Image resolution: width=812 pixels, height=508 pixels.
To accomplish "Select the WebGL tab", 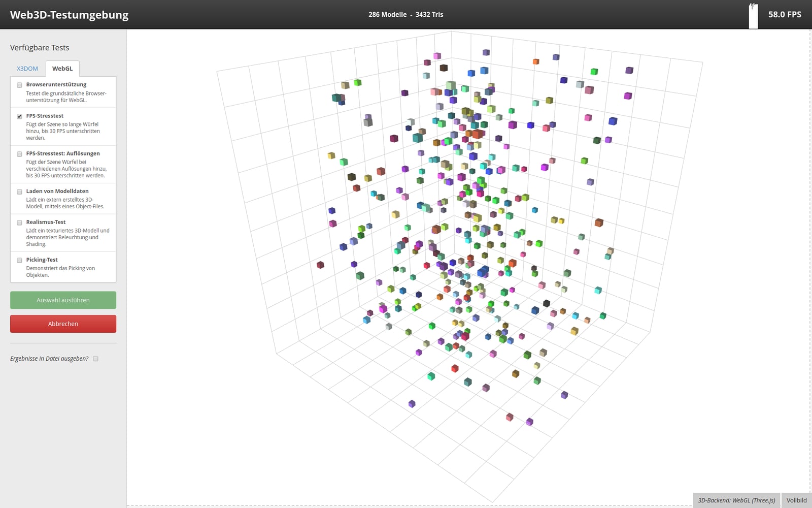I will tap(62, 68).
